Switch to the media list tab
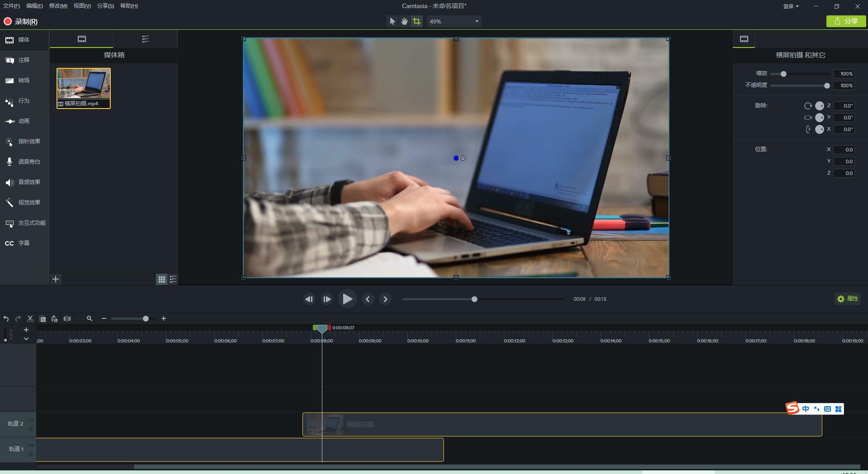The height and width of the screenshot is (474, 868). 145,39
